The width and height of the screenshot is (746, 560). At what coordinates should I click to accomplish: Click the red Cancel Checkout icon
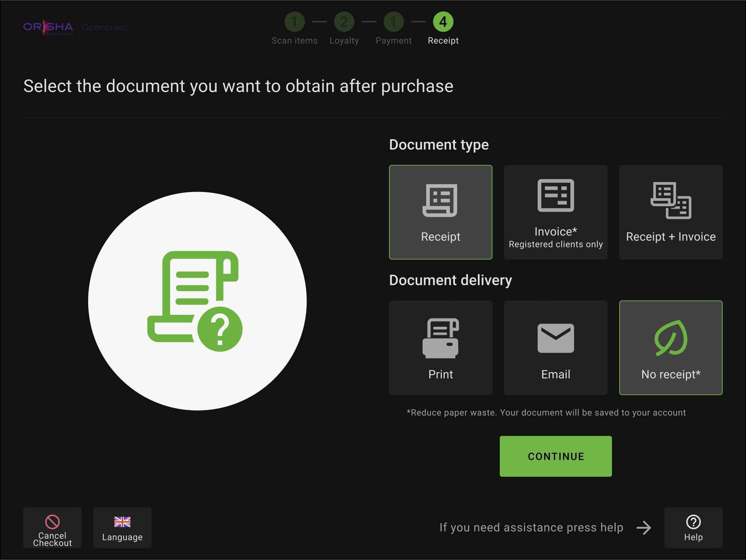coord(52,522)
